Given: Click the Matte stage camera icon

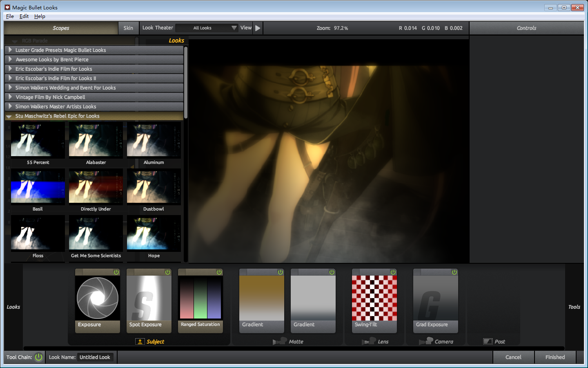Looking at the screenshot, I should [280, 341].
